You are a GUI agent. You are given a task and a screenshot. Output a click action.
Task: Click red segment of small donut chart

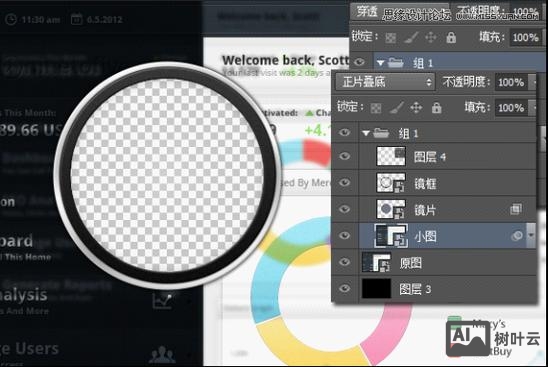coord(317,152)
